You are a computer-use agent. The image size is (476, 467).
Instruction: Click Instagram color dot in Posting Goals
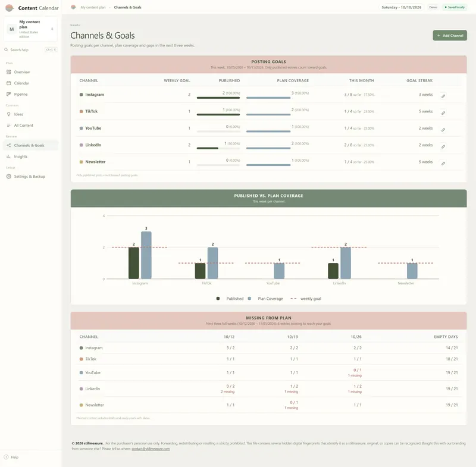[x=81, y=95]
